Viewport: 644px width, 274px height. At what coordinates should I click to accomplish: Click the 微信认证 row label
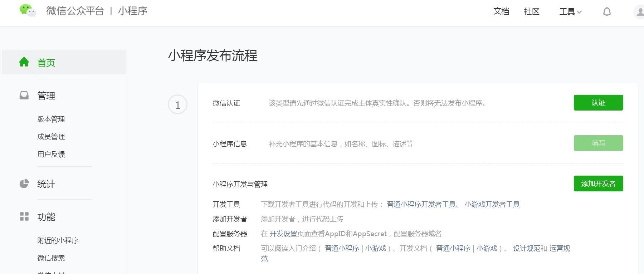(x=226, y=103)
